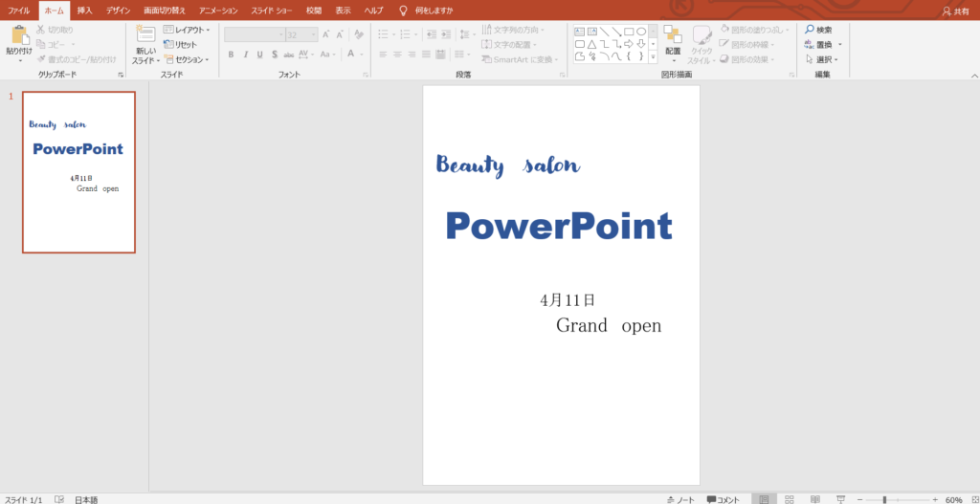Click the New Slide (新しいスライド) icon
Screen dimensions: 980x504
145,35
